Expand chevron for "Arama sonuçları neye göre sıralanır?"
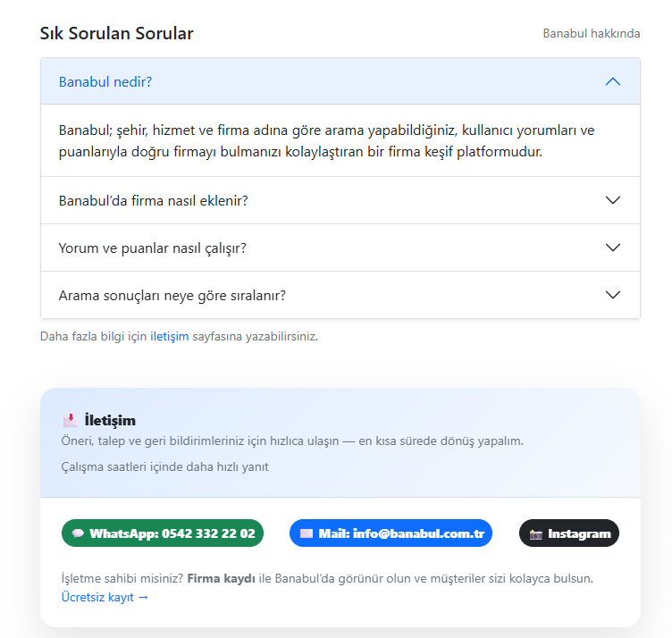 click(x=612, y=295)
